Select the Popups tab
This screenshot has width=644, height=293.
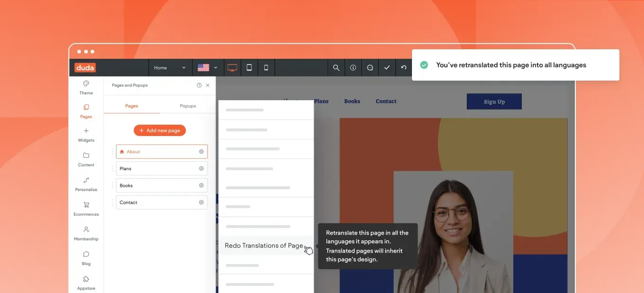coord(188,106)
